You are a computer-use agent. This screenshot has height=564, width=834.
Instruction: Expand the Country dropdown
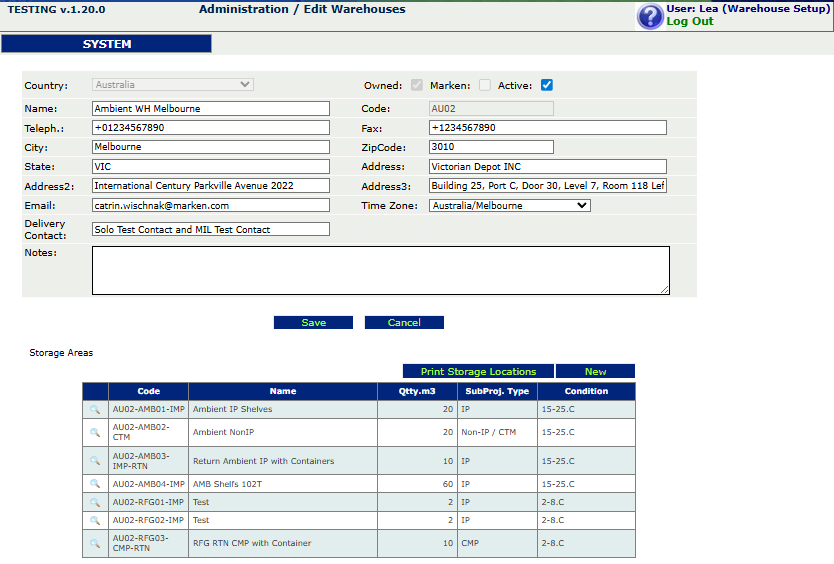click(x=173, y=85)
